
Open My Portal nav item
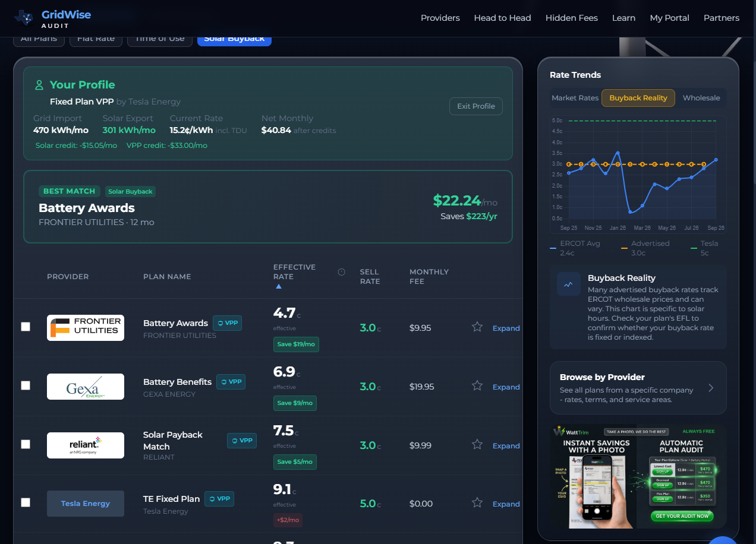click(x=669, y=18)
